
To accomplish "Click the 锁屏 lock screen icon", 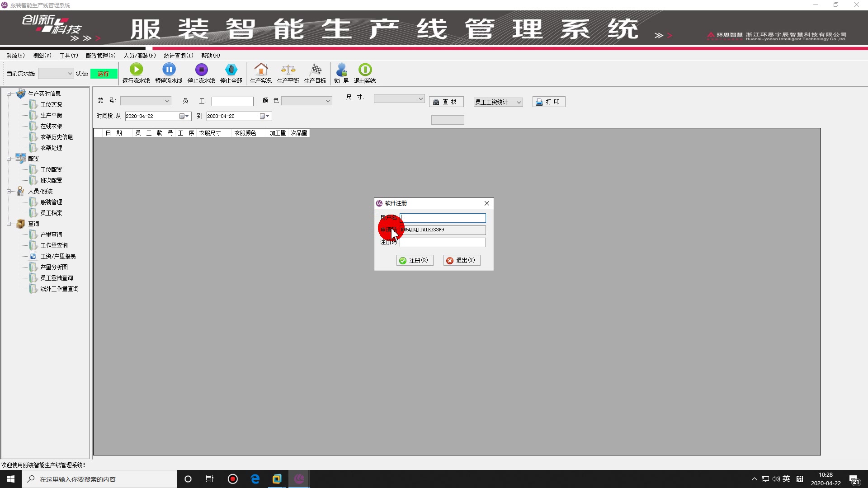I will pyautogui.click(x=341, y=70).
